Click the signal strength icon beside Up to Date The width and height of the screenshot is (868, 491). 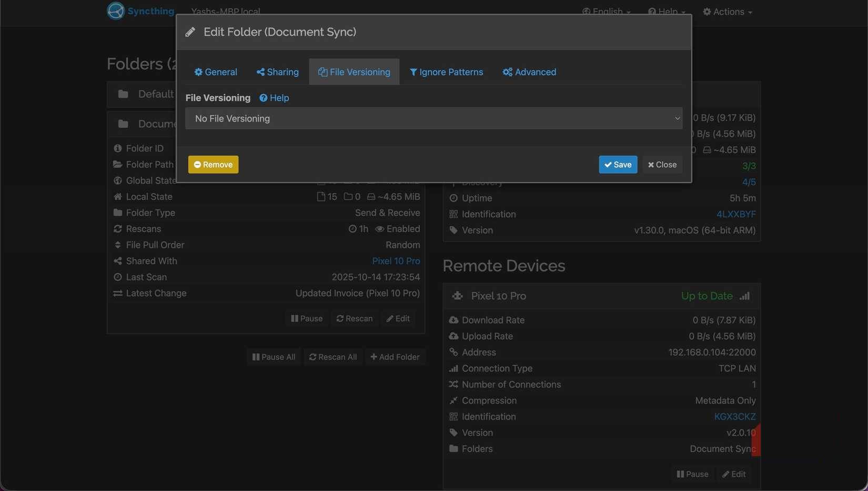coord(744,296)
